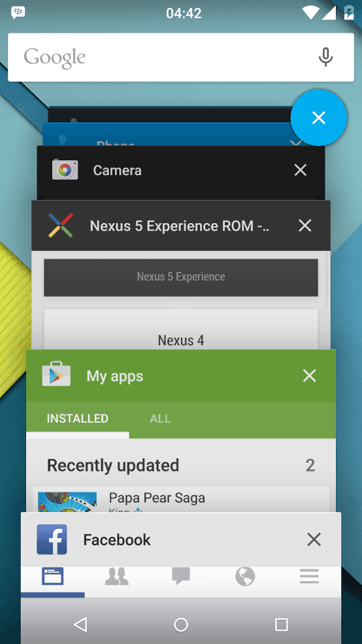Dismiss the Nexus 5 Experience ROM card
This screenshot has width=362, height=644.
click(x=305, y=225)
